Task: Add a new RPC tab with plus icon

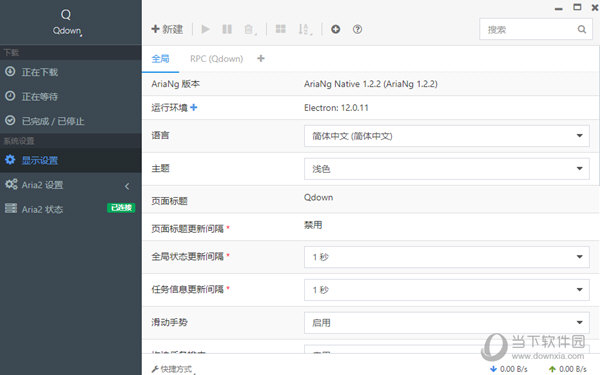Action: 261,58
